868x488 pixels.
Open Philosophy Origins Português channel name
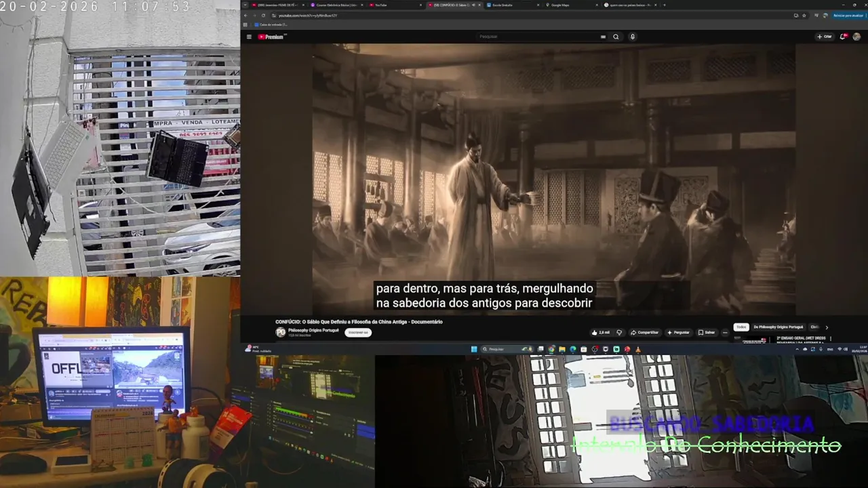point(313,330)
